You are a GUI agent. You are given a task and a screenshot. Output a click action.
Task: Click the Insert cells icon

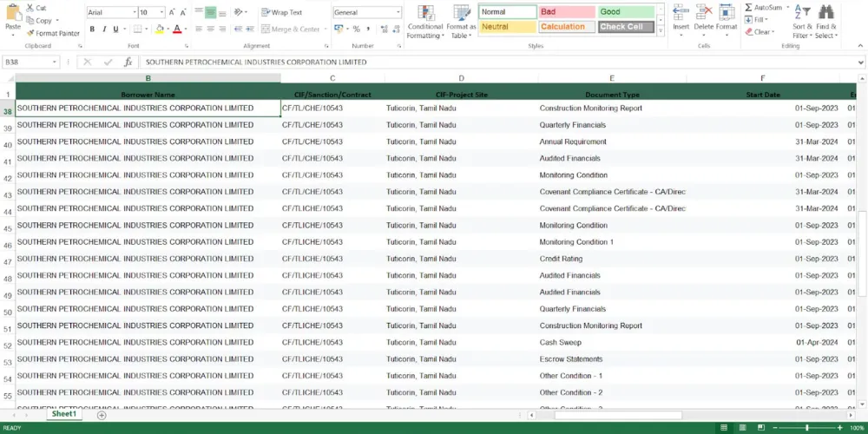[681, 12]
